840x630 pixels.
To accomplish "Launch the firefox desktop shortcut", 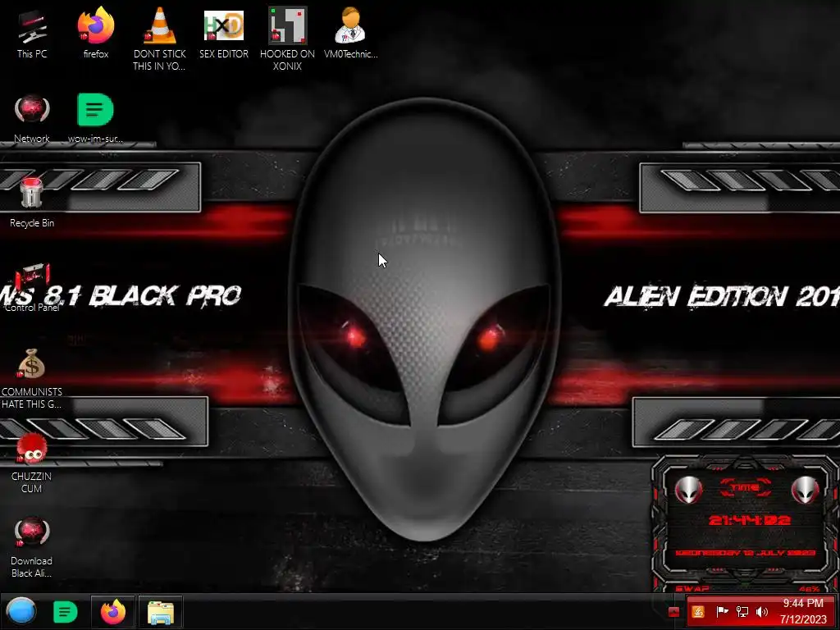I will point(95,33).
